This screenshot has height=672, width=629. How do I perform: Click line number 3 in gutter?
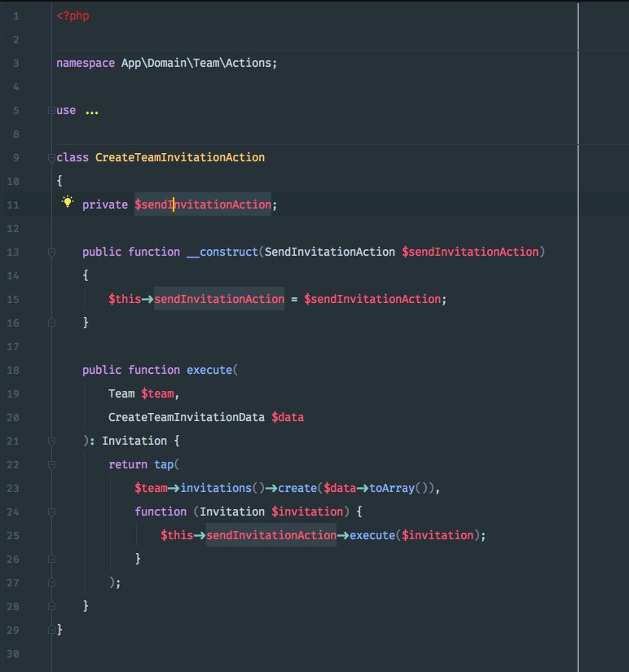[15, 64]
